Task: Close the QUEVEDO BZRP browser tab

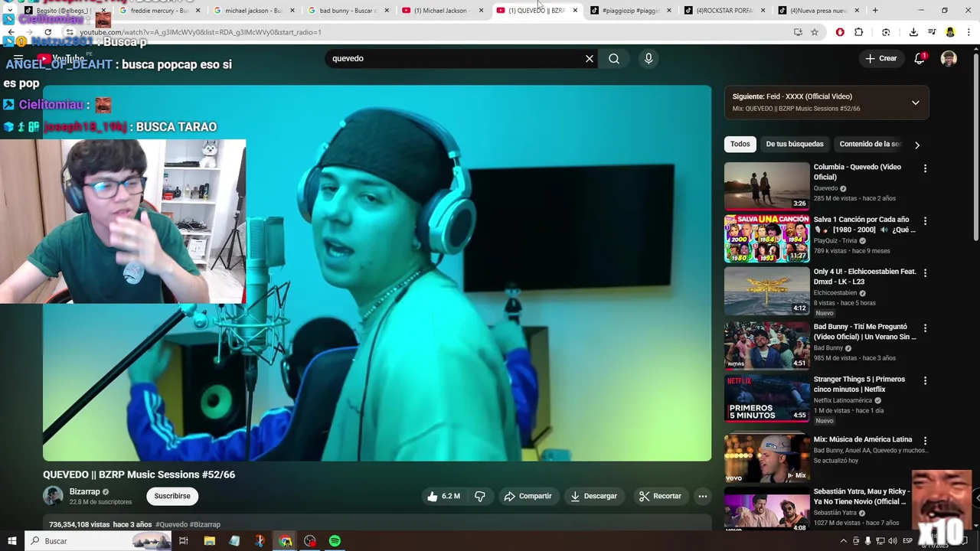Action: [575, 11]
